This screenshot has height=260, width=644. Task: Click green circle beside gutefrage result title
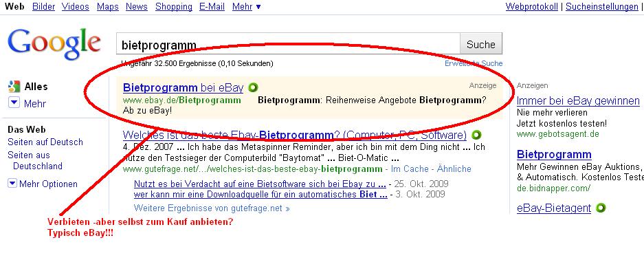(476, 135)
